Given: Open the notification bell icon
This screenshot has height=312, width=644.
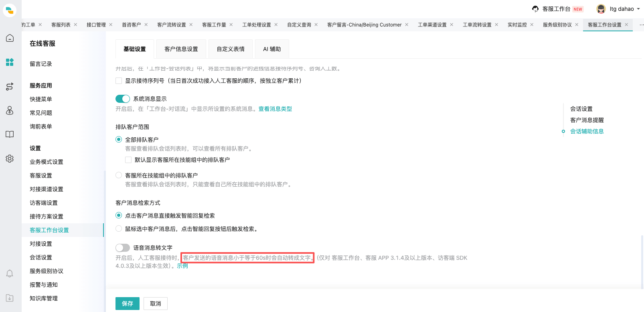Looking at the screenshot, I should [10, 273].
